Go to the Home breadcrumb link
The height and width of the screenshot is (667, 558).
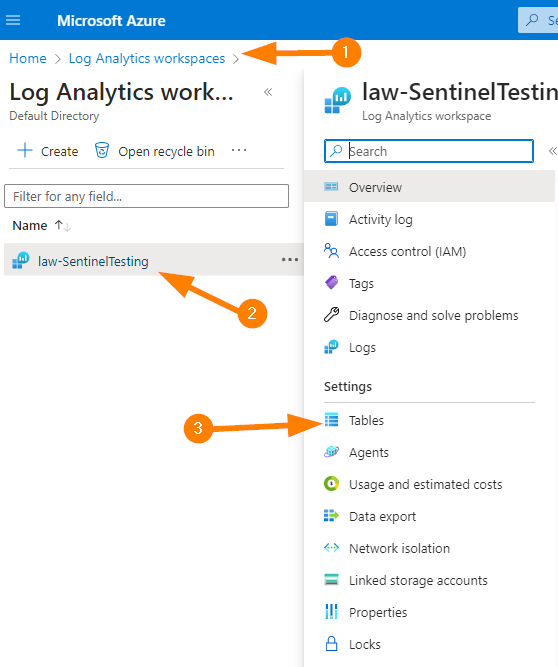coord(28,58)
